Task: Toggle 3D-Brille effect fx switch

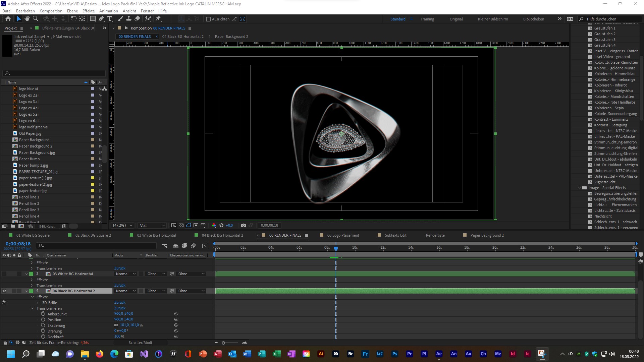Action: tap(4, 302)
